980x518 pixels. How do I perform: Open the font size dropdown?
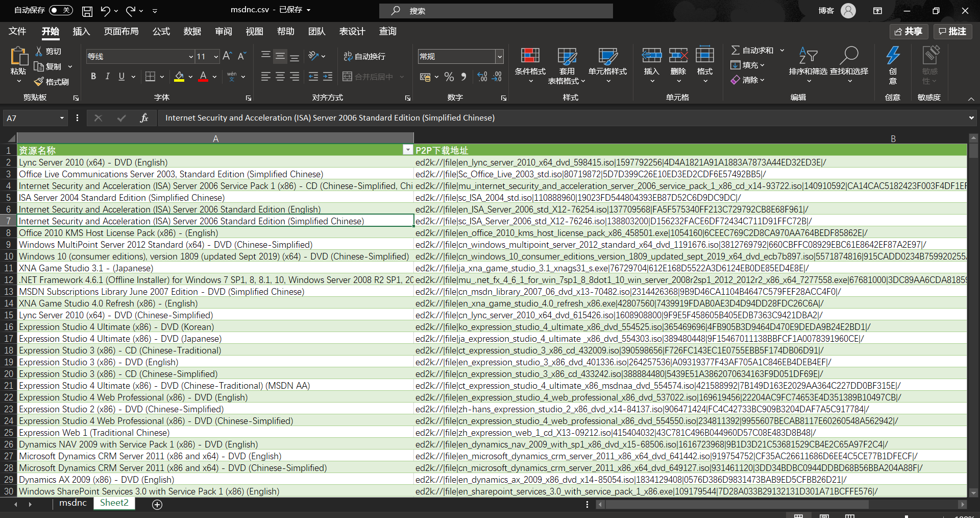(x=216, y=56)
